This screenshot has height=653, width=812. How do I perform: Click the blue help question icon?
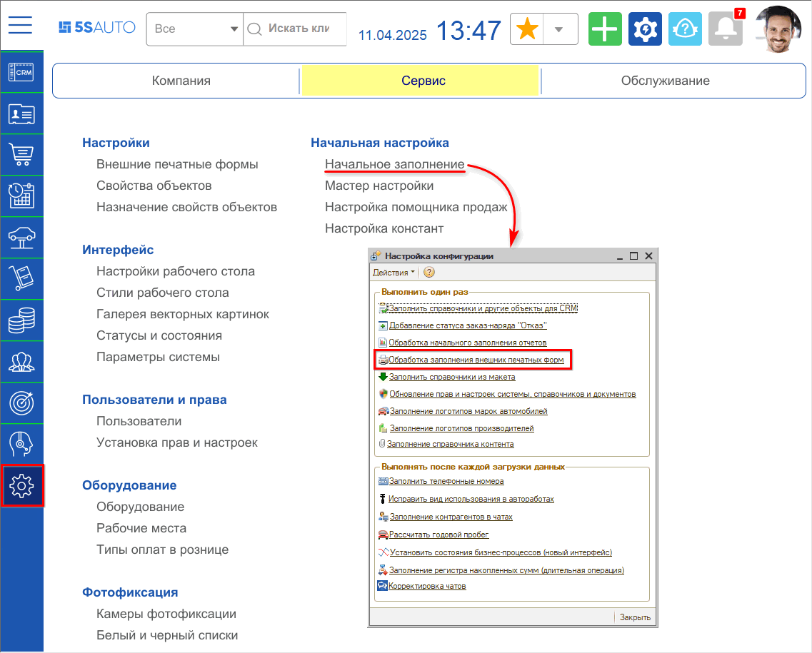pyautogui.click(x=686, y=29)
